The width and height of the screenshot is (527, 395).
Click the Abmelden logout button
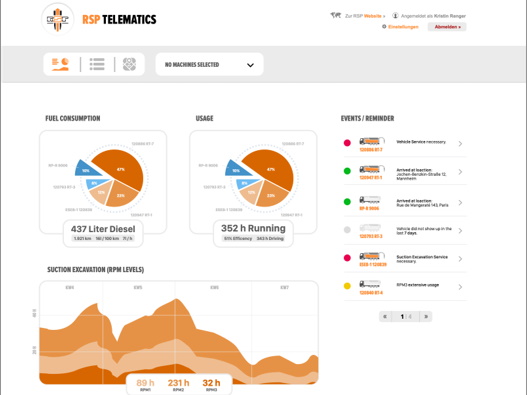coord(447,27)
